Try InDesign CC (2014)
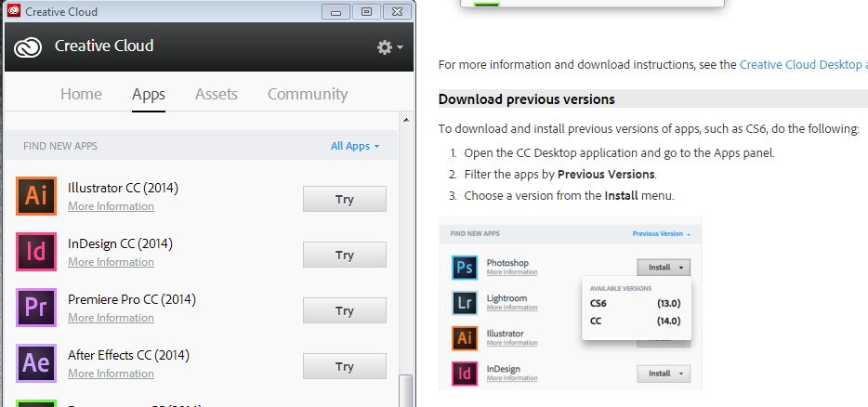Screen dimensions: 868x407 point(345,255)
